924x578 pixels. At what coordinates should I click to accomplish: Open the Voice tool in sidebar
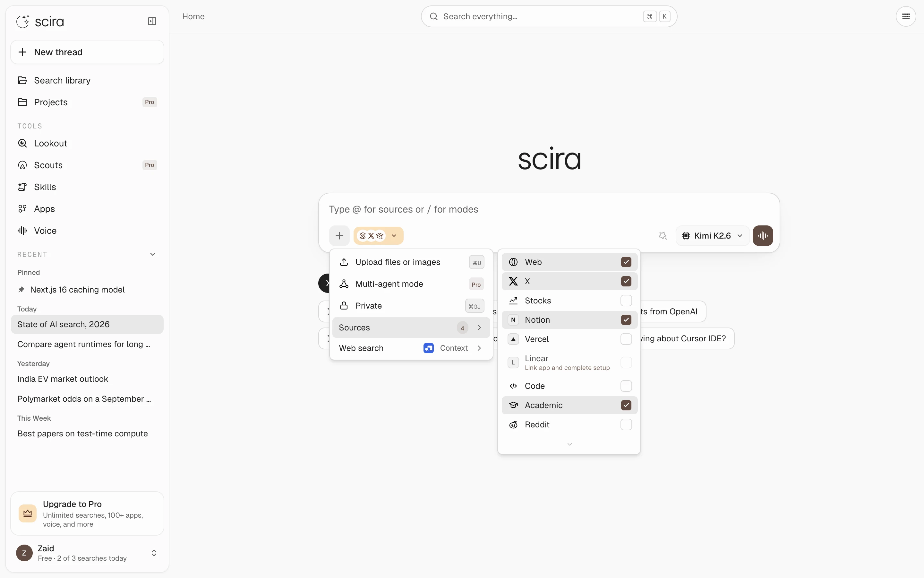[x=87, y=231]
